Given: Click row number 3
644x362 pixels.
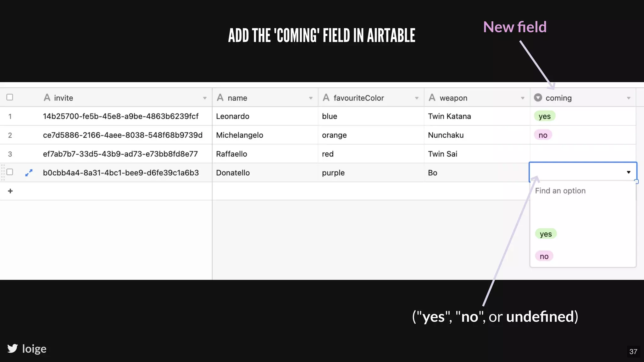Looking at the screenshot, I should coord(10,154).
